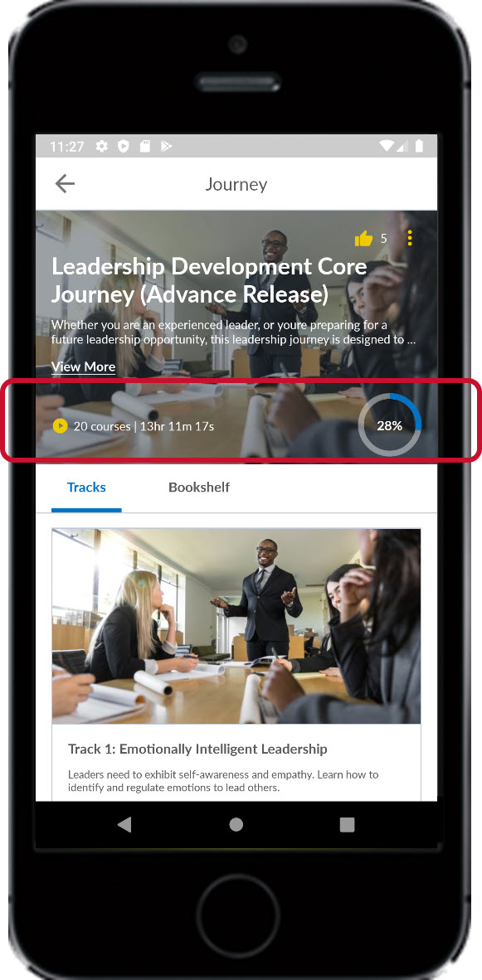This screenshot has width=482, height=980.
Task: Tap the Wi-Fi signal icon
Action: (x=388, y=146)
